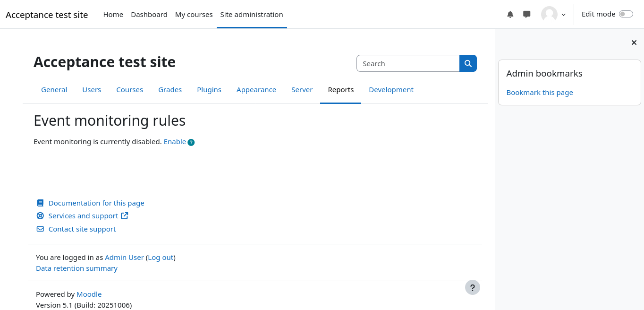Expand the user menu dropdown arrow

[x=563, y=15]
